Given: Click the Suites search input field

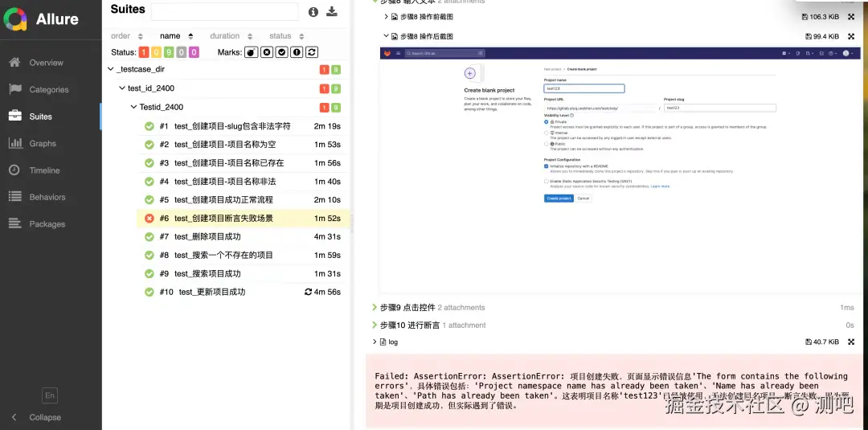Looking at the screenshot, I should 225,11.
